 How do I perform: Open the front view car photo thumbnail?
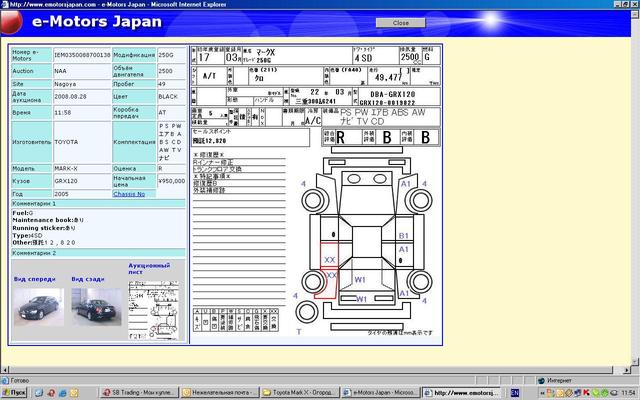(38, 307)
